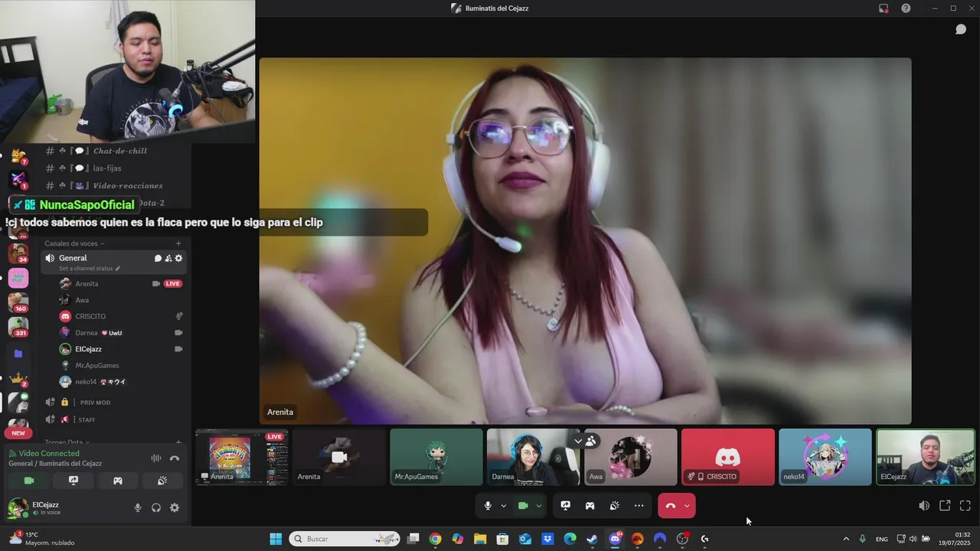Invite people to General voice channel
This screenshot has width=980, height=551.
pyautogui.click(x=168, y=259)
